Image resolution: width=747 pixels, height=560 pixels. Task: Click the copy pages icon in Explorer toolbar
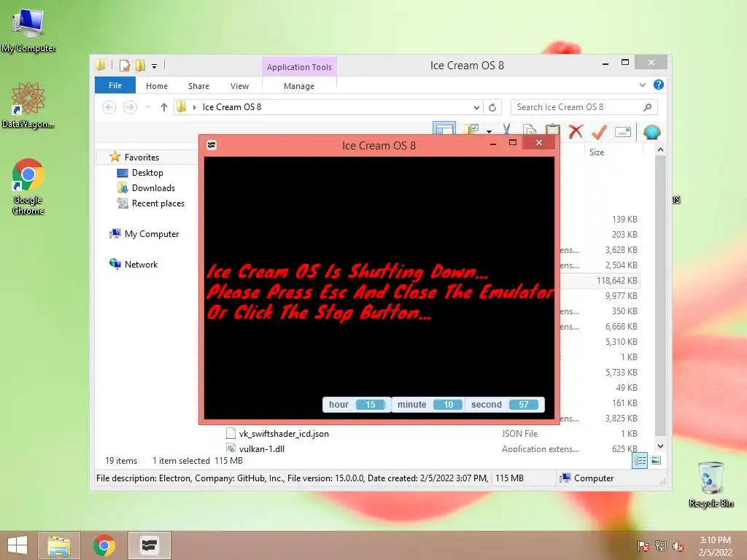coord(530,131)
